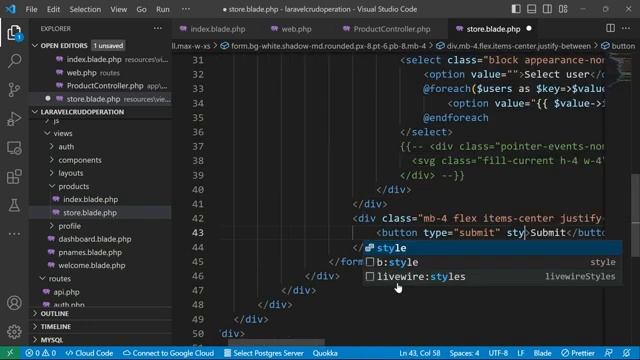Open the Run menu
Screen dimensions: 640x360
(162, 9)
